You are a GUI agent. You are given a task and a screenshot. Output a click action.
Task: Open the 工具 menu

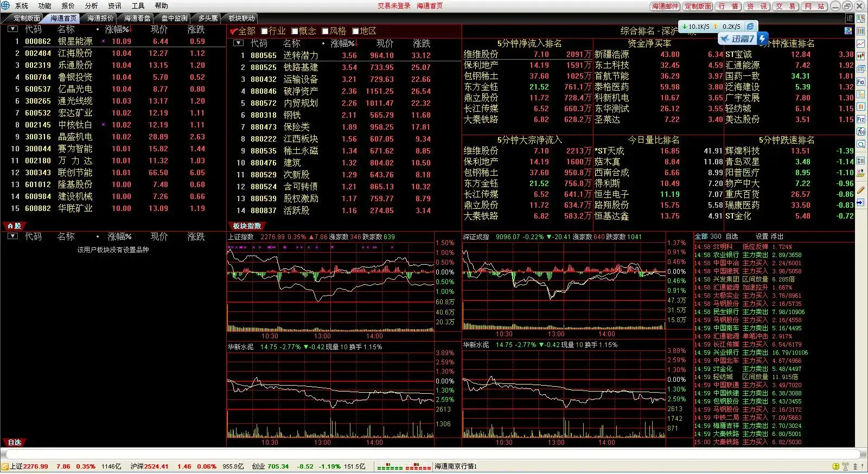point(138,6)
